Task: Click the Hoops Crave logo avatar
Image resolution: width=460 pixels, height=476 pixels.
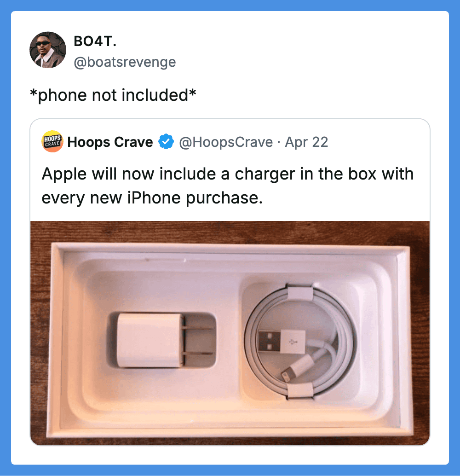Action: [52, 141]
